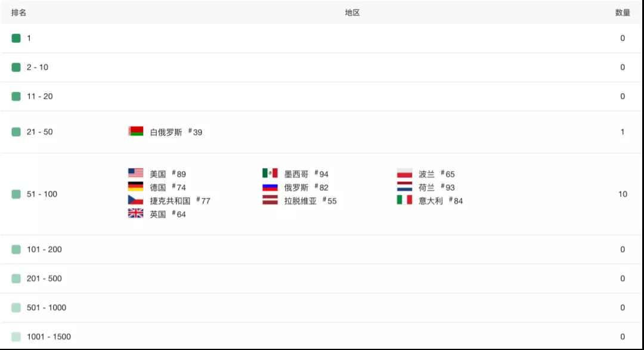This screenshot has width=644, height=350.
Task: Click the 排名 column header
Action: (x=18, y=13)
